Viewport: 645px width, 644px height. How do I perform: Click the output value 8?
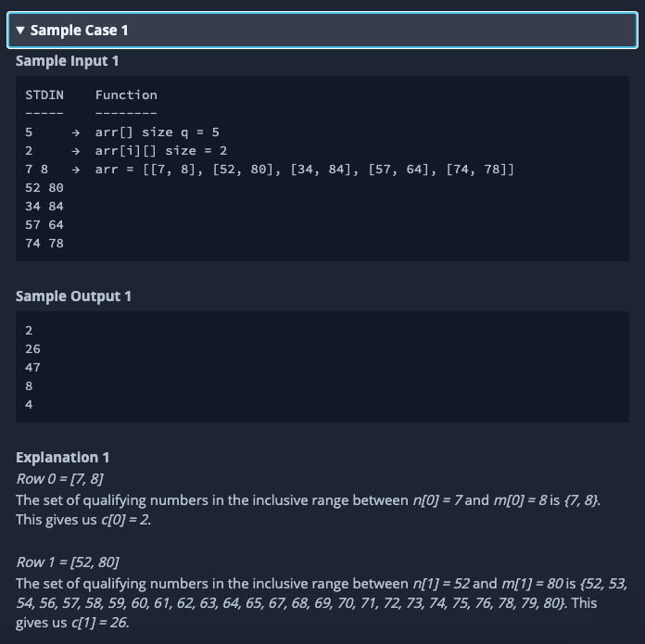29,386
